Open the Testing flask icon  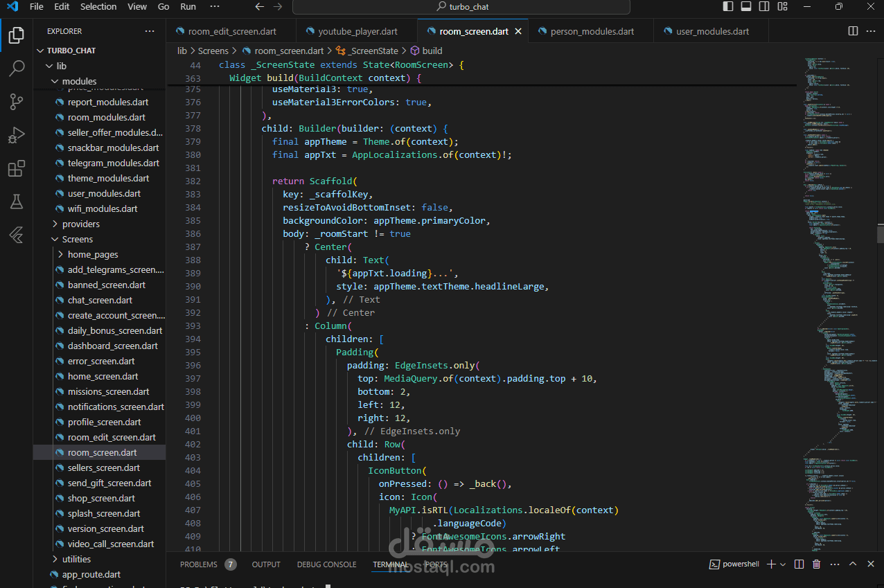pos(17,202)
